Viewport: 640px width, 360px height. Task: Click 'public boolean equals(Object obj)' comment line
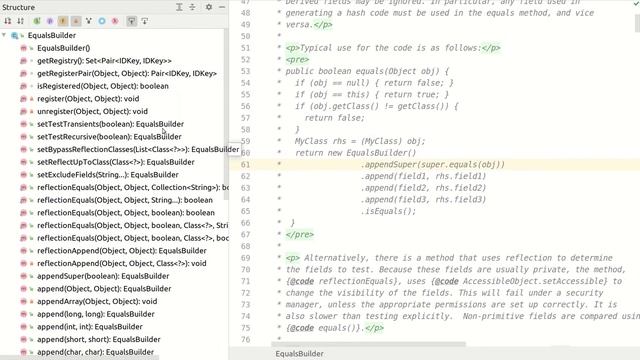367,71
